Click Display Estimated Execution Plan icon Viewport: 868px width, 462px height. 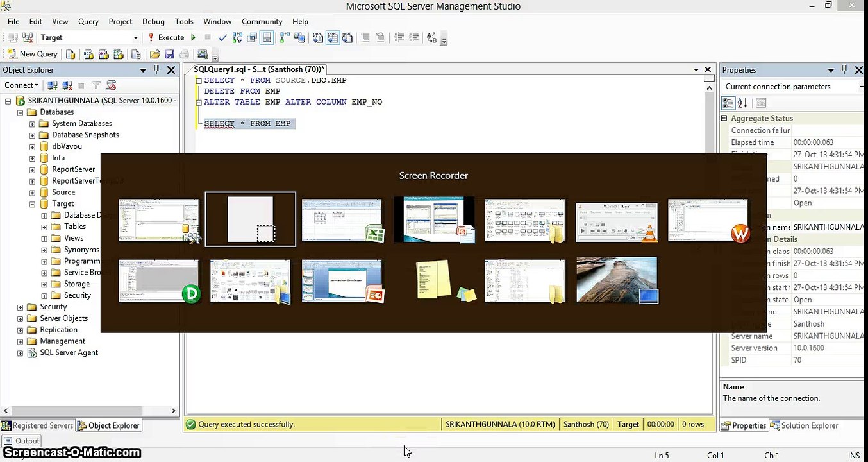tap(237, 38)
